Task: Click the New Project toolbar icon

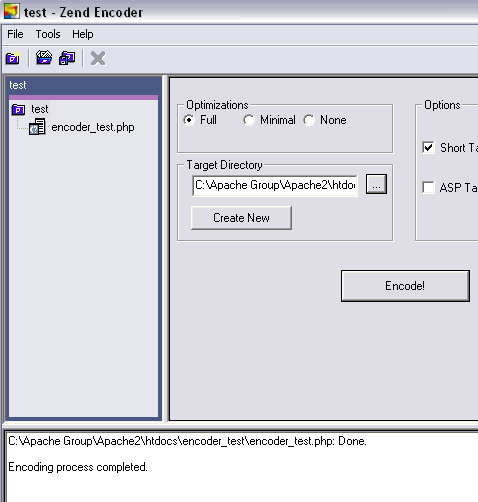Action: 13,58
